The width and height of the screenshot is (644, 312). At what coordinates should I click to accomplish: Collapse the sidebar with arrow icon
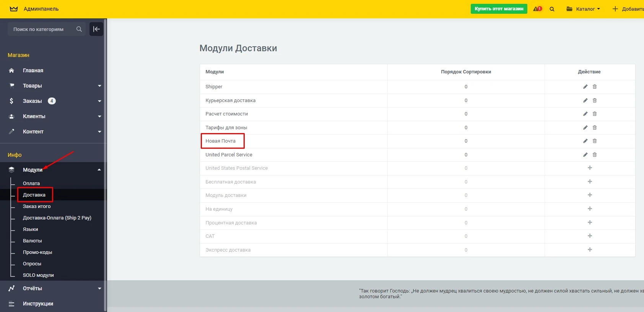(x=96, y=29)
